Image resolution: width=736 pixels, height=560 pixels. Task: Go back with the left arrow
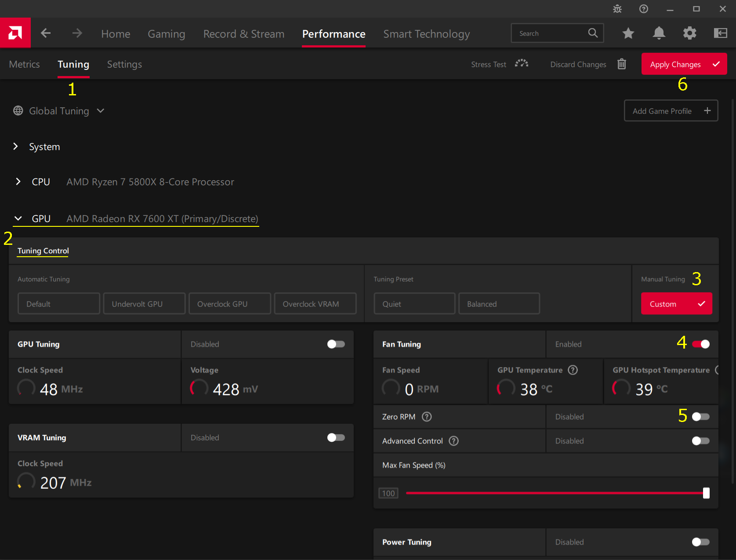coord(46,33)
